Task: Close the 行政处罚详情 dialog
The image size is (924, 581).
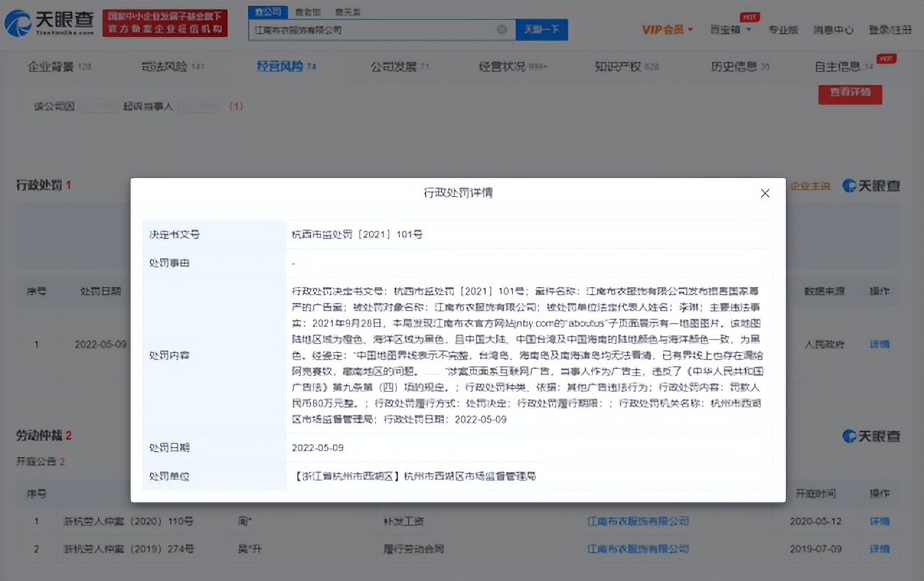Action: (765, 193)
